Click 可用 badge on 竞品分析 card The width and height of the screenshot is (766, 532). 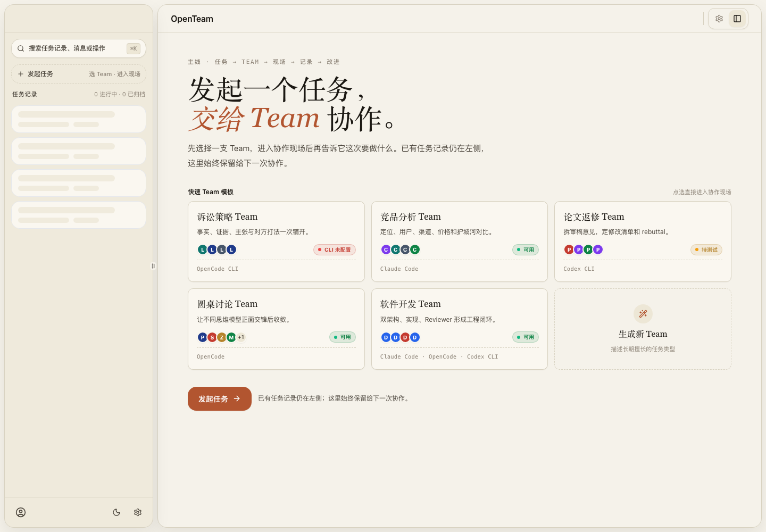(526, 250)
